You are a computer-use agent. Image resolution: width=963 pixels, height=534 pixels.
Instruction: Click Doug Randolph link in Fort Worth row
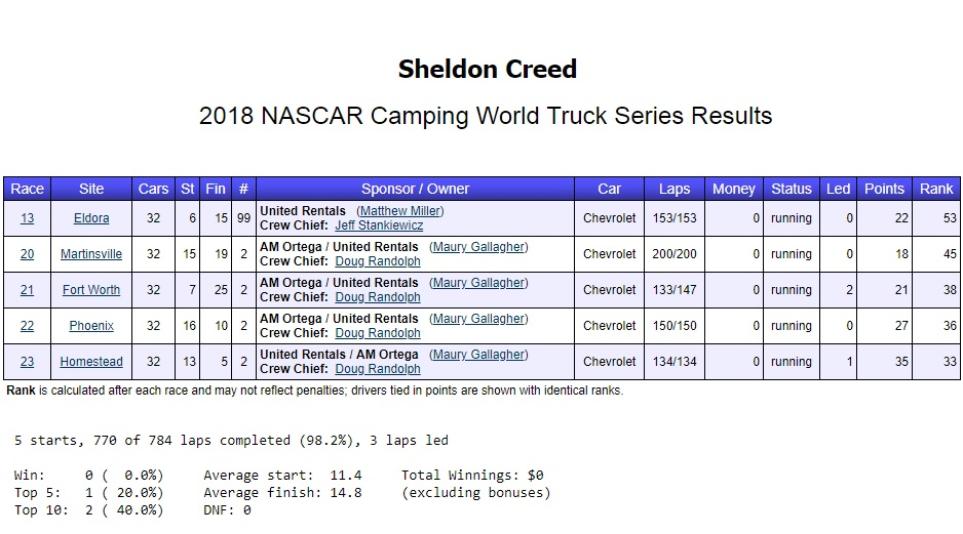377,297
